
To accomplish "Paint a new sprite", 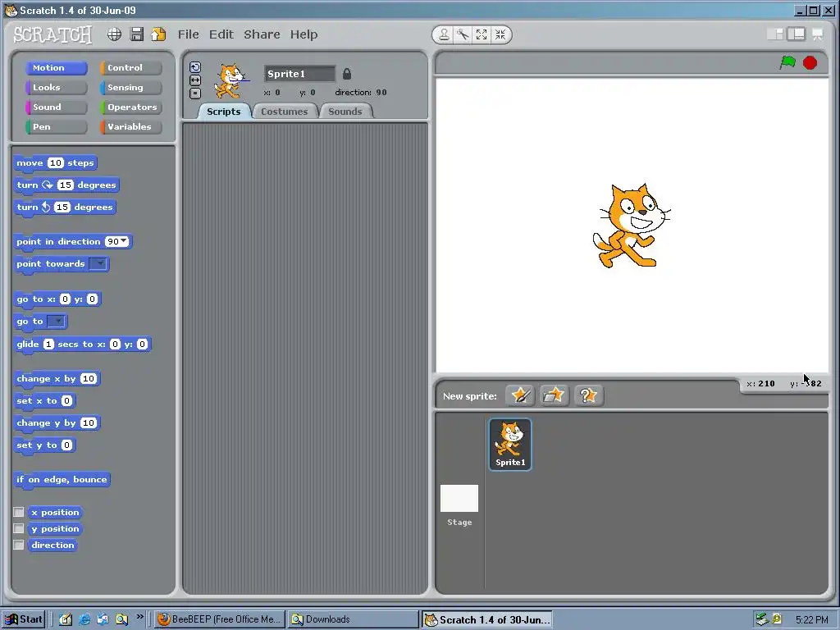I will point(520,396).
